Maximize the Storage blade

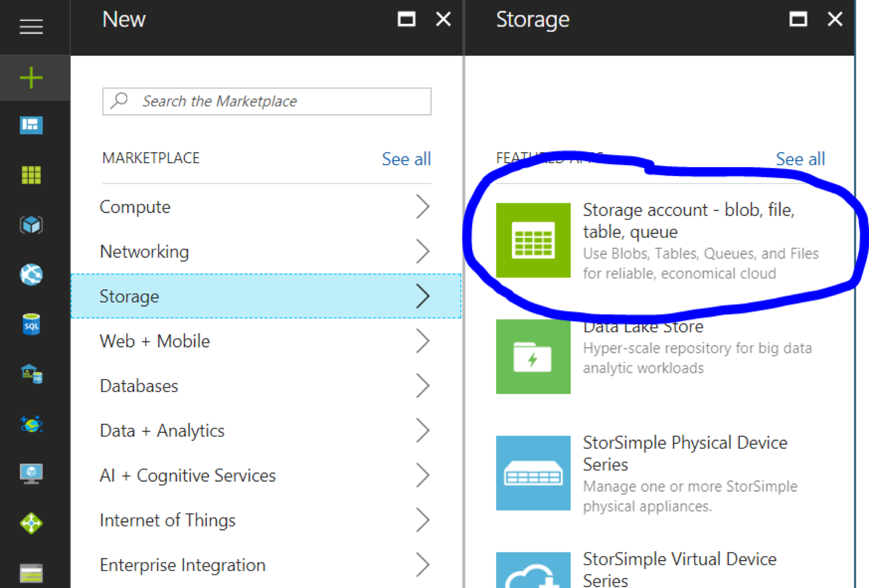click(798, 19)
